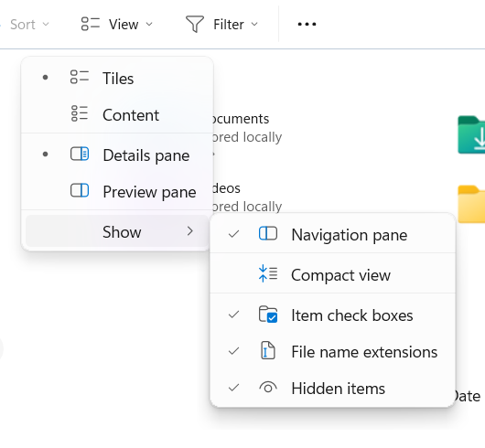Click the checkmark beside Item check boxes

pos(234,315)
